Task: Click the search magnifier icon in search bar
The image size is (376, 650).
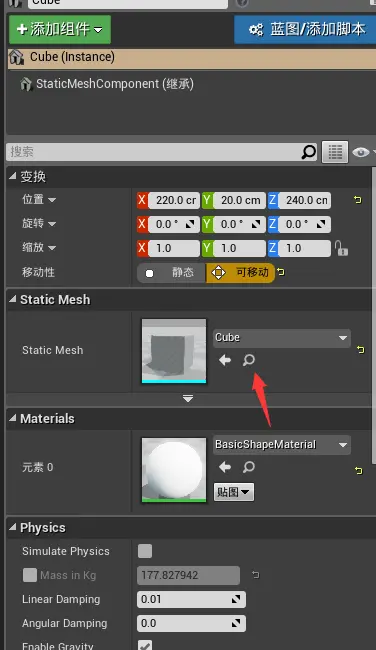Action: (308, 152)
